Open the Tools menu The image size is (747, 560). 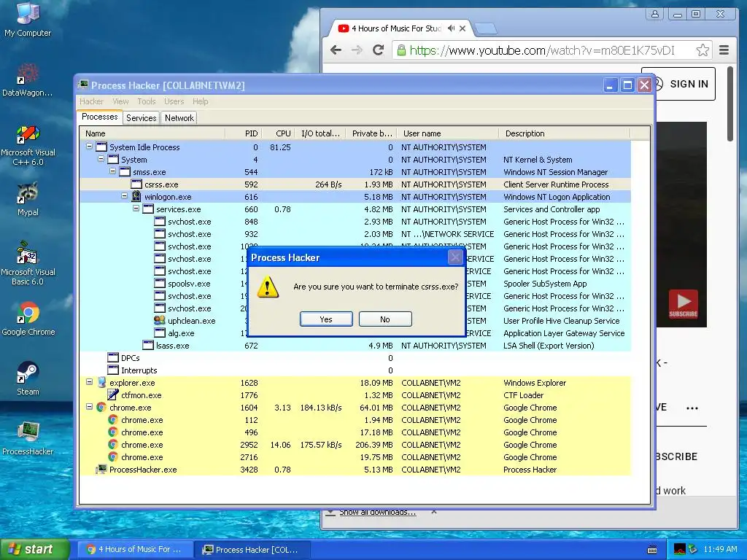pyautogui.click(x=146, y=101)
